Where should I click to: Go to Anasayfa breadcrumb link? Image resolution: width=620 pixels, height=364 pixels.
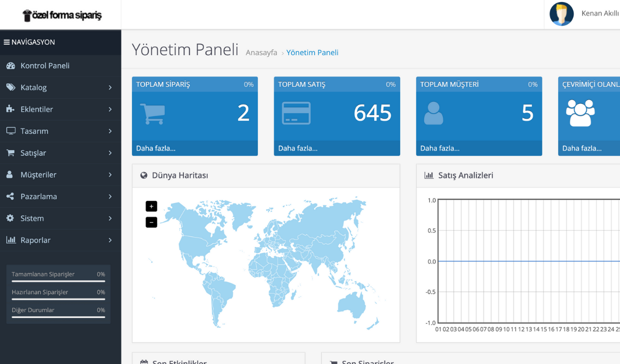pos(261,53)
